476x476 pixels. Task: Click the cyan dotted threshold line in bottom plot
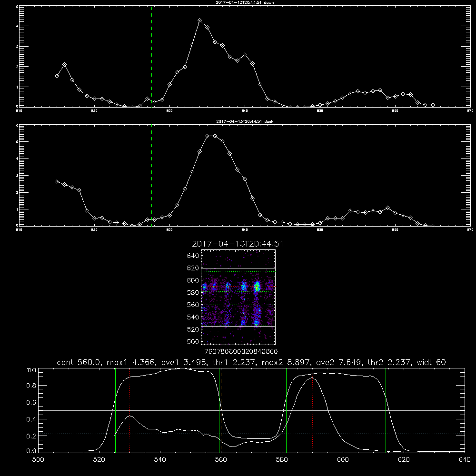251,434
